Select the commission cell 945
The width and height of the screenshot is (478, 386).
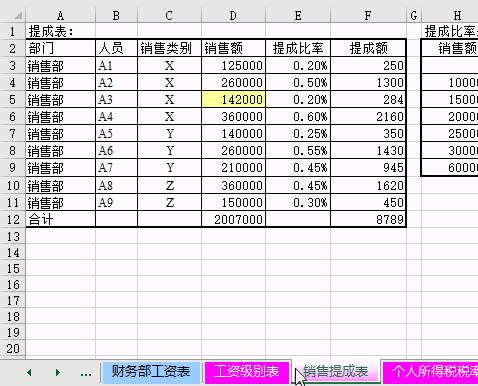[x=368, y=167]
